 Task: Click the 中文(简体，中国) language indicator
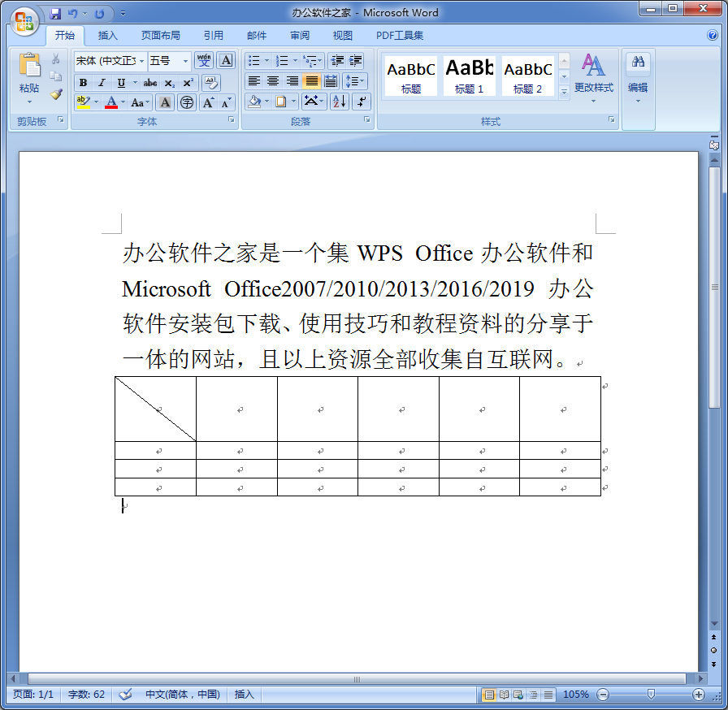[x=183, y=695]
